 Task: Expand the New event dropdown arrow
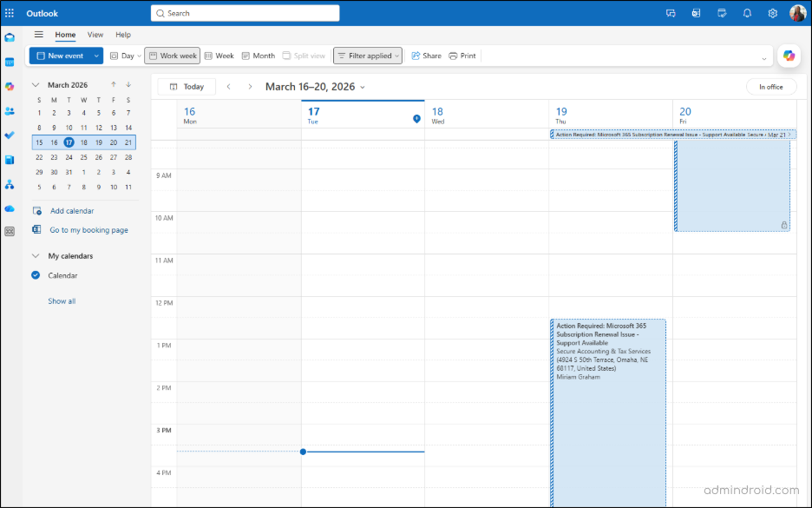[x=95, y=55]
